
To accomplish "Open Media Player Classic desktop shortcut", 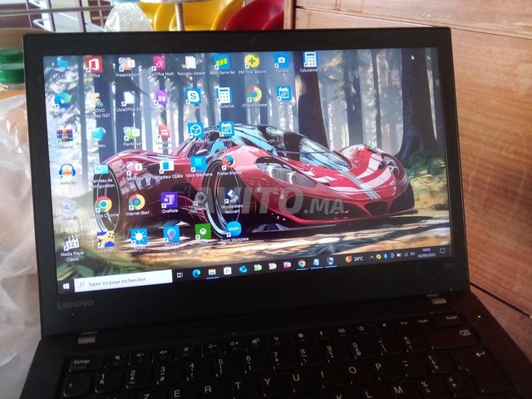I will [x=72, y=249].
